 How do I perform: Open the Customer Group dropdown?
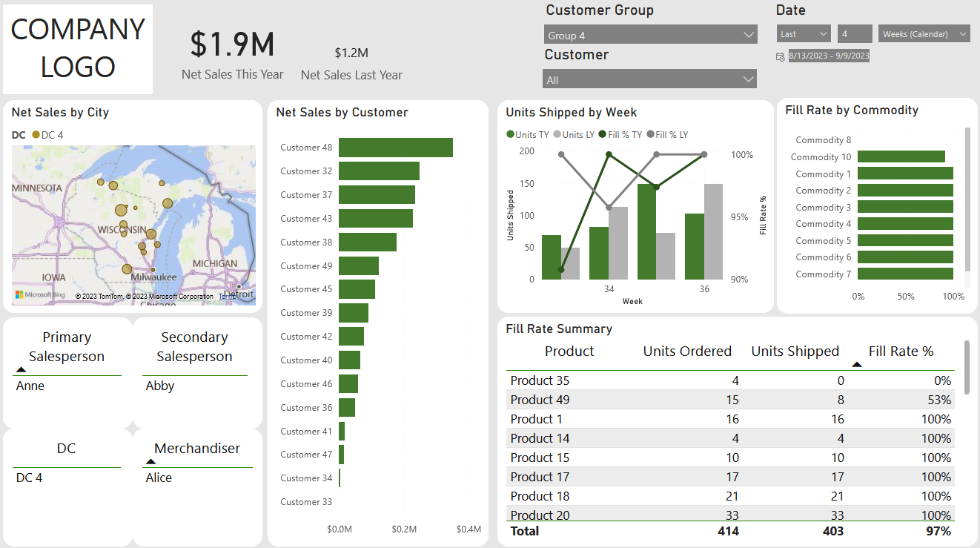point(650,35)
